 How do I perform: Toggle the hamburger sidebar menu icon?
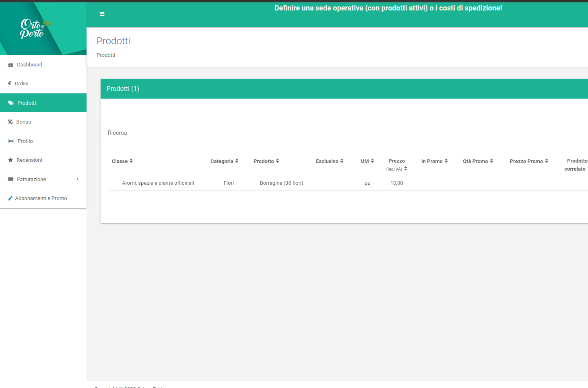(102, 14)
